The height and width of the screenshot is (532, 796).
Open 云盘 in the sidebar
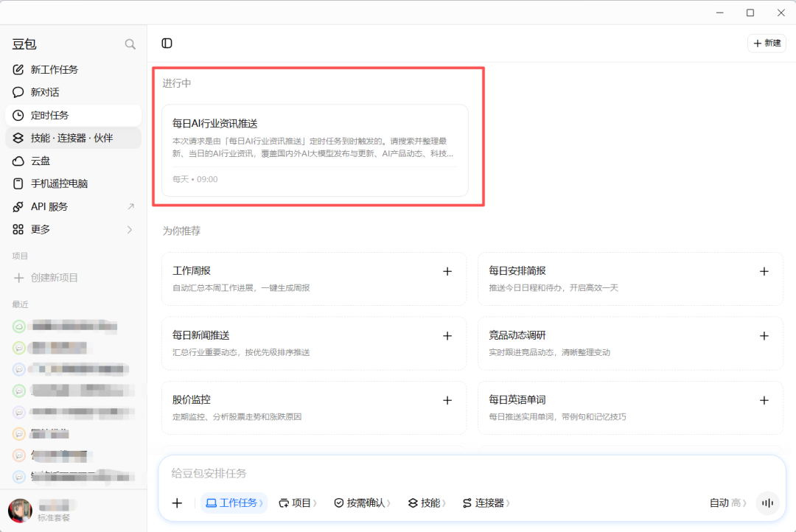(x=74, y=161)
